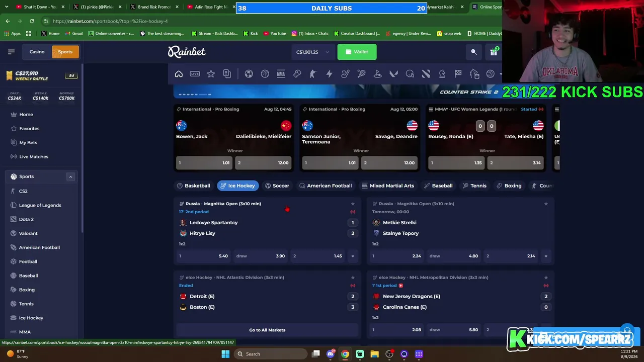The image size is (644, 362).
Task: Collapse the Sports sidebar section
Action: 70,176
